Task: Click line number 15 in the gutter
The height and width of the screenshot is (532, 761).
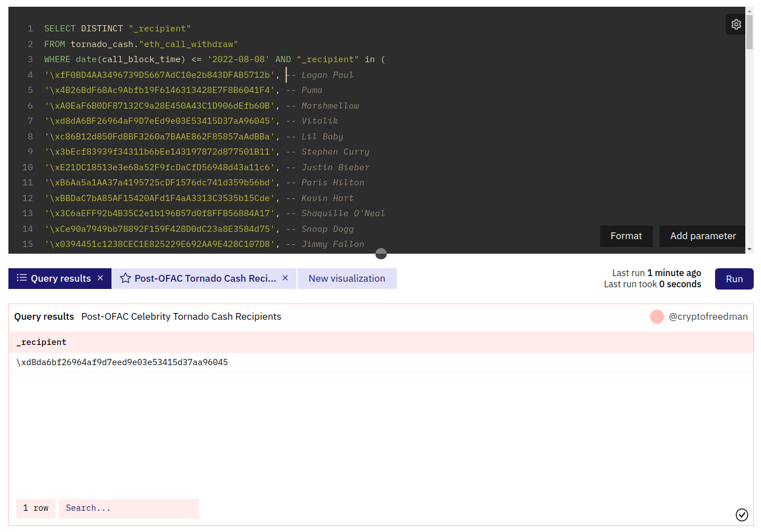Action: [27, 244]
